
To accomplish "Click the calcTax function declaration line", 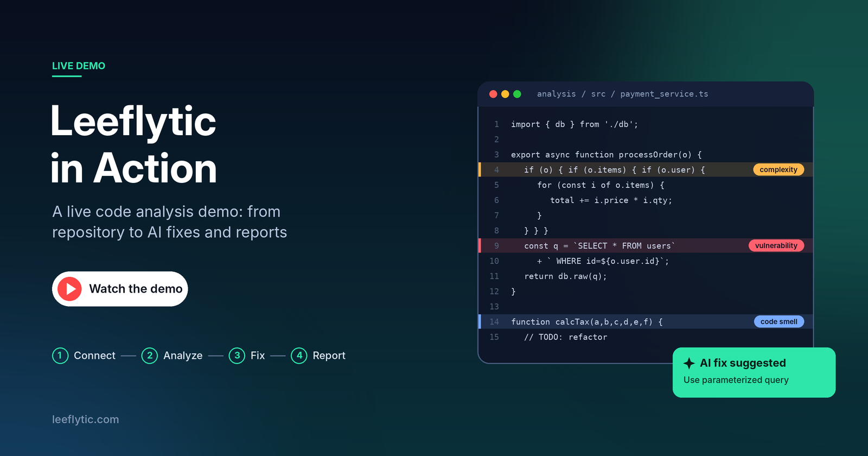I will pyautogui.click(x=587, y=322).
